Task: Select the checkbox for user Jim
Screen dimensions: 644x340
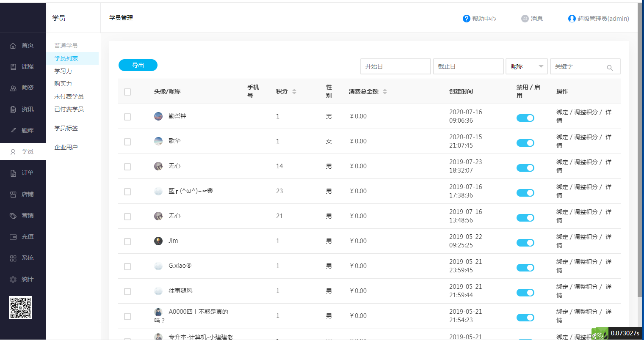Action: coord(127,241)
